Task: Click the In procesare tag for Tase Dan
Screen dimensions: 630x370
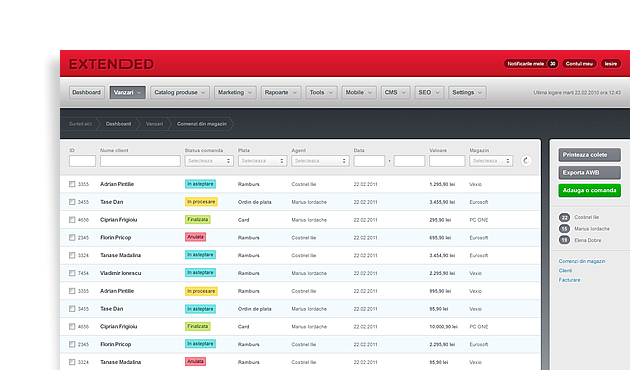Action: 201,202
